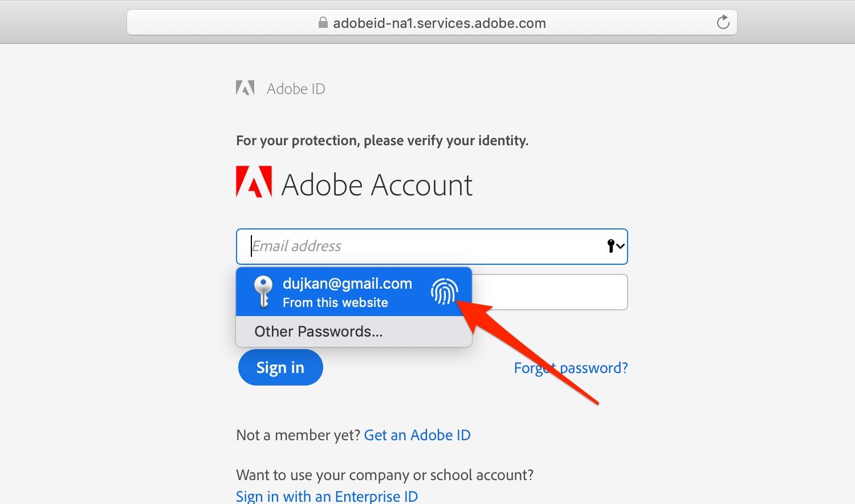855x504 pixels.
Task: Open the Forgot password? link
Action: coord(571,368)
